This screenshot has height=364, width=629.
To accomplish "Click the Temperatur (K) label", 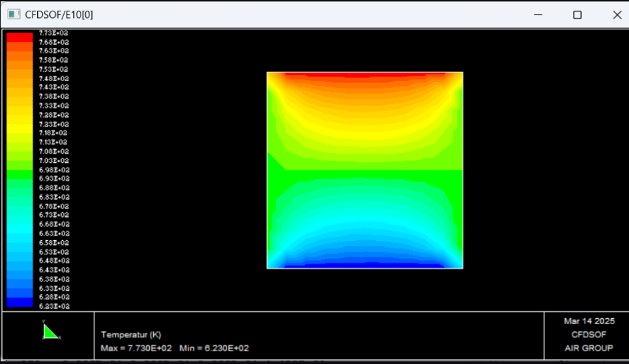I will (131, 335).
